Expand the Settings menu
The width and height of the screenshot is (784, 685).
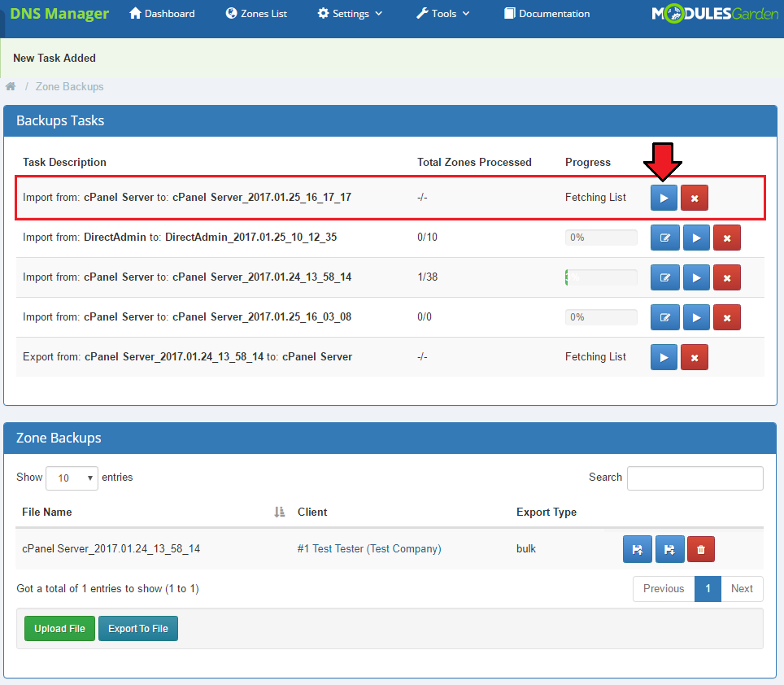[x=351, y=14]
